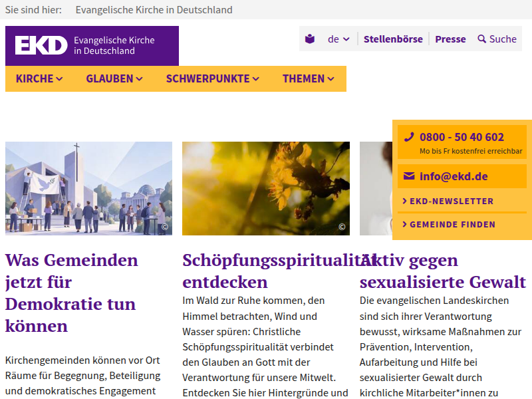Open the Stellenbörse link
532x399 pixels.
(x=393, y=39)
